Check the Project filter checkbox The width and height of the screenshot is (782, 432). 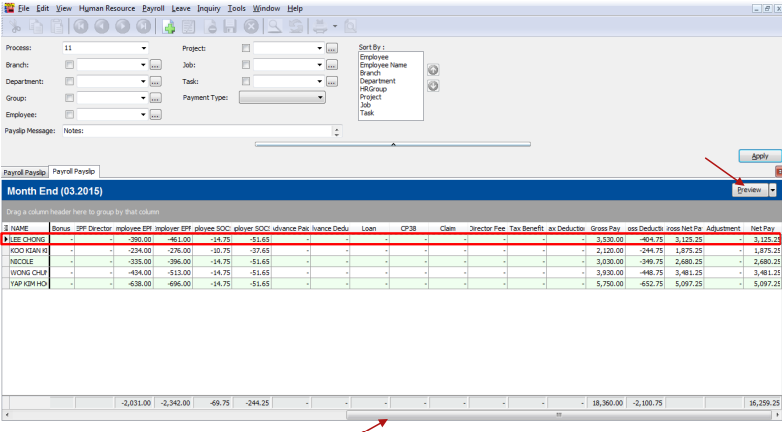[x=247, y=48]
